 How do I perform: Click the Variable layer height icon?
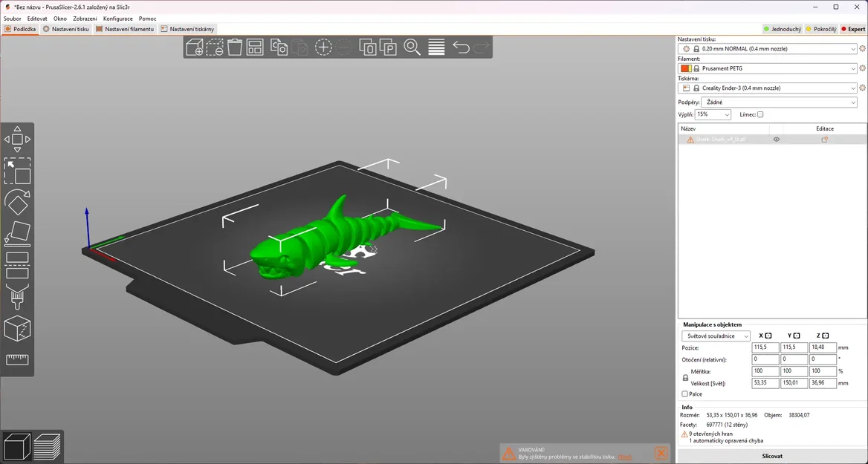point(436,48)
